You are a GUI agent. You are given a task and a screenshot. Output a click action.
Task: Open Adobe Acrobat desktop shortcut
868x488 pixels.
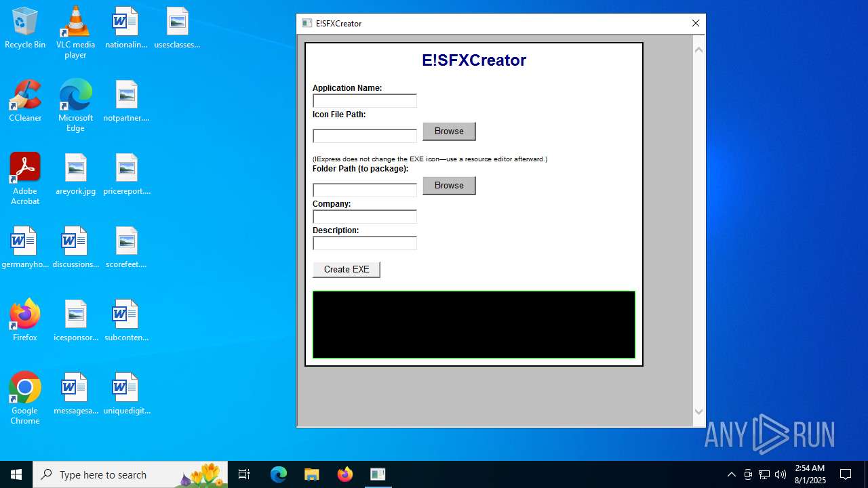(x=25, y=179)
